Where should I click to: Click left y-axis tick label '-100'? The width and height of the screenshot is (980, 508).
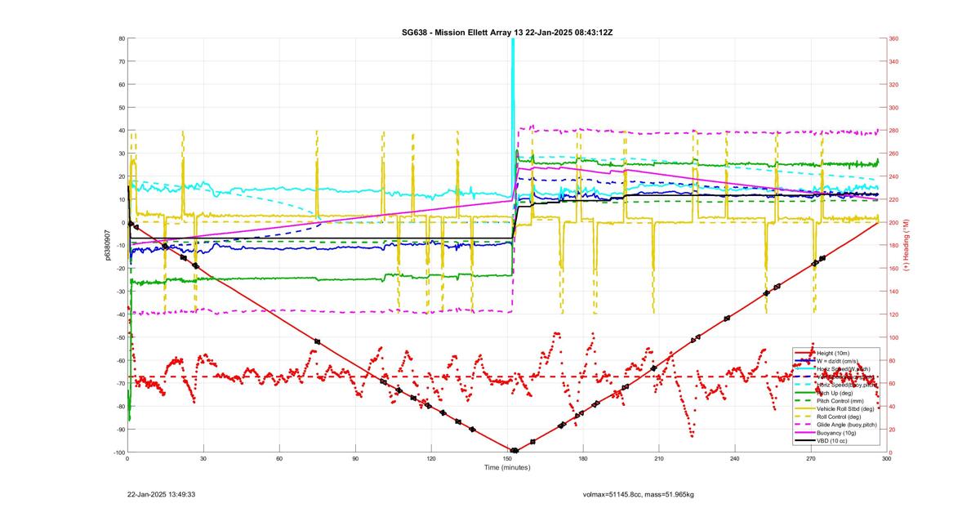[118, 452]
